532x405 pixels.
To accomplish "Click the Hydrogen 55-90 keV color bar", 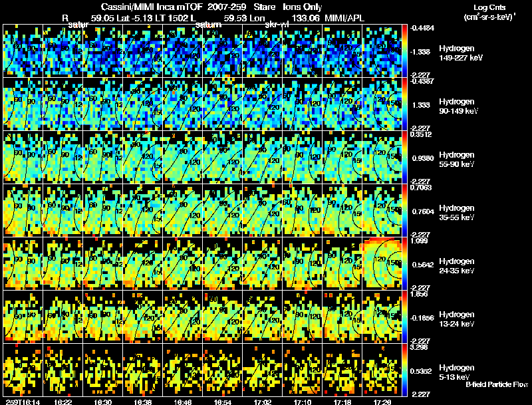I will [x=405, y=158].
